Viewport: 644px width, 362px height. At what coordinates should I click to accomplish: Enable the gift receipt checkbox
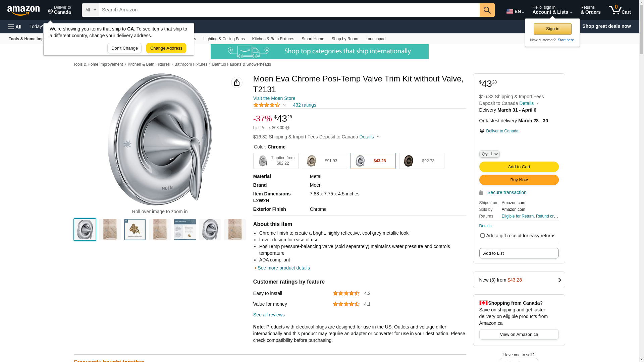(x=482, y=236)
